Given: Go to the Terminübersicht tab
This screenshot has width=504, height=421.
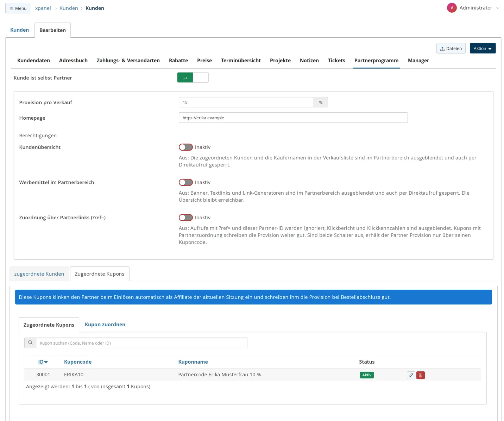Looking at the screenshot, I should click(x=241, y=61).
